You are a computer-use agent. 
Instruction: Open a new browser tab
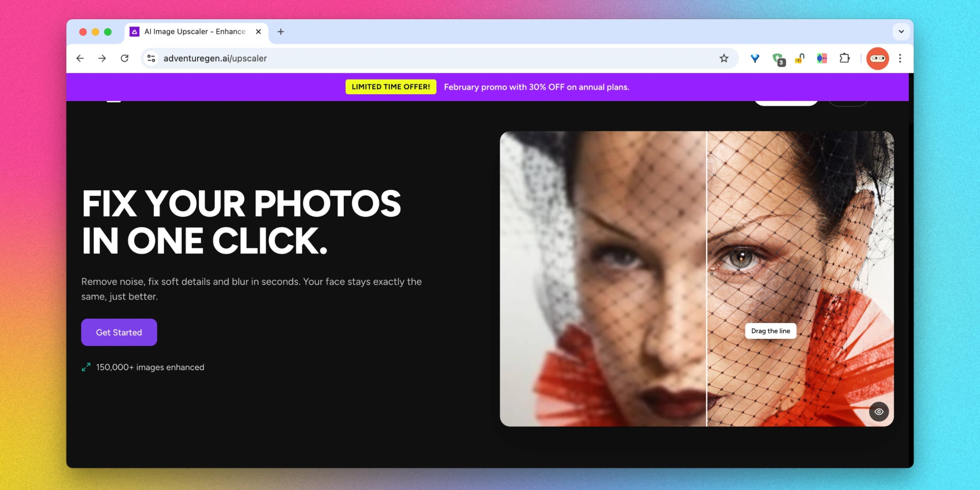point(281,31)
